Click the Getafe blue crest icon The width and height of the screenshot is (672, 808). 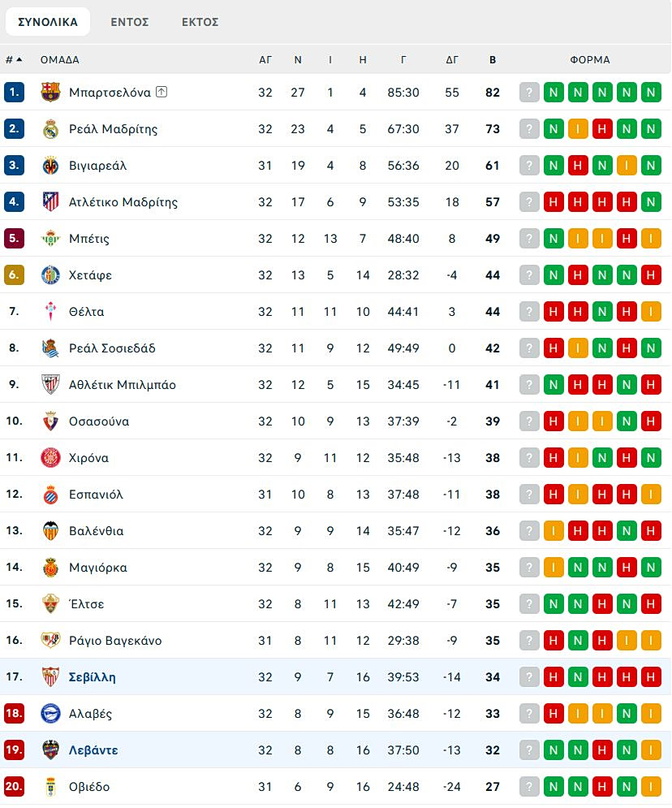[50, 275]
